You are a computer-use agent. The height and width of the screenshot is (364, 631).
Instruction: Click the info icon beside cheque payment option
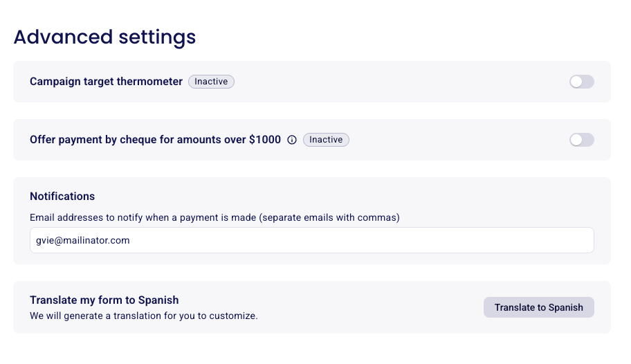coord(292,140)
